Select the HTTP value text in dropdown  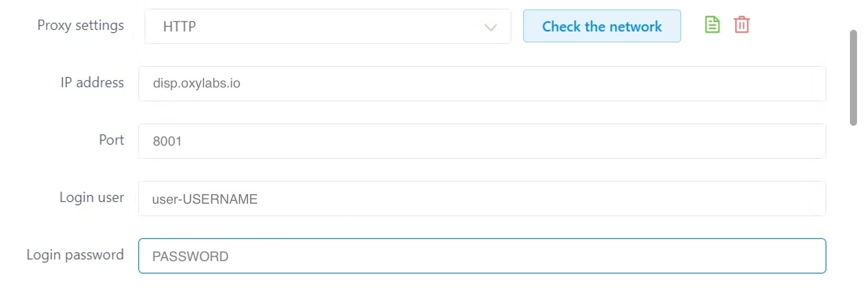click(180, 27)
